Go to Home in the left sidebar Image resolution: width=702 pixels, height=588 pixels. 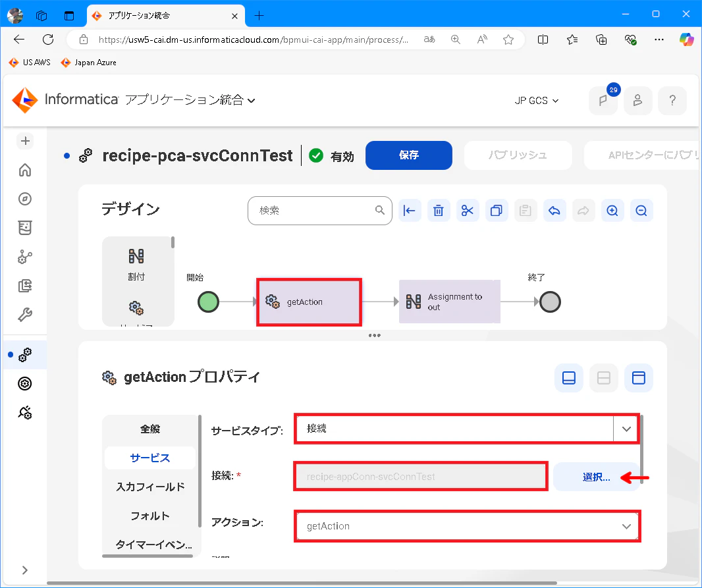(x=25, y=170)
